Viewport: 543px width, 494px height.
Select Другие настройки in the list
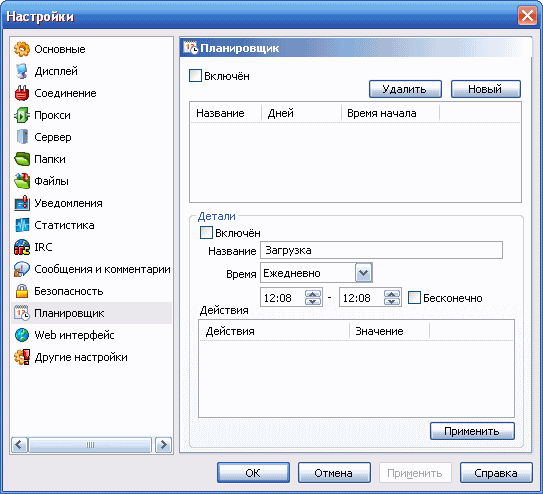point(81,357)
